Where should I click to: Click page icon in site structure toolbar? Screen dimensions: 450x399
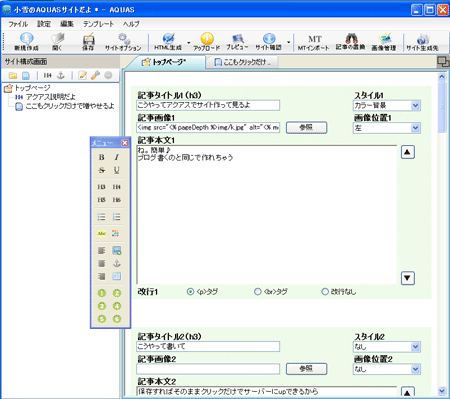click(26, 76)
